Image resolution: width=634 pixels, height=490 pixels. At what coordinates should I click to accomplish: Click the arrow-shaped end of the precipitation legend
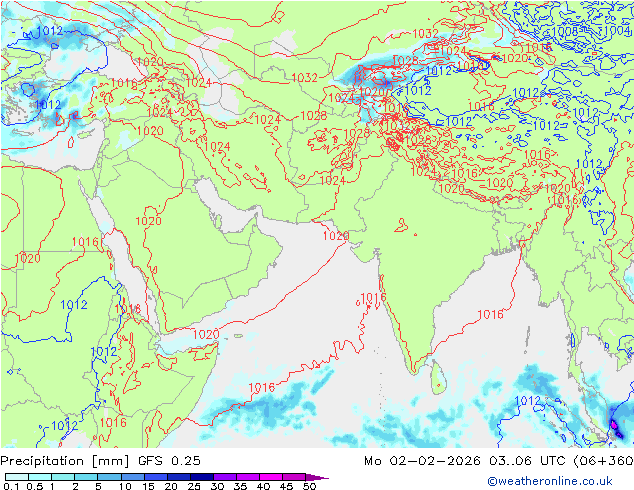coord(317,477)
